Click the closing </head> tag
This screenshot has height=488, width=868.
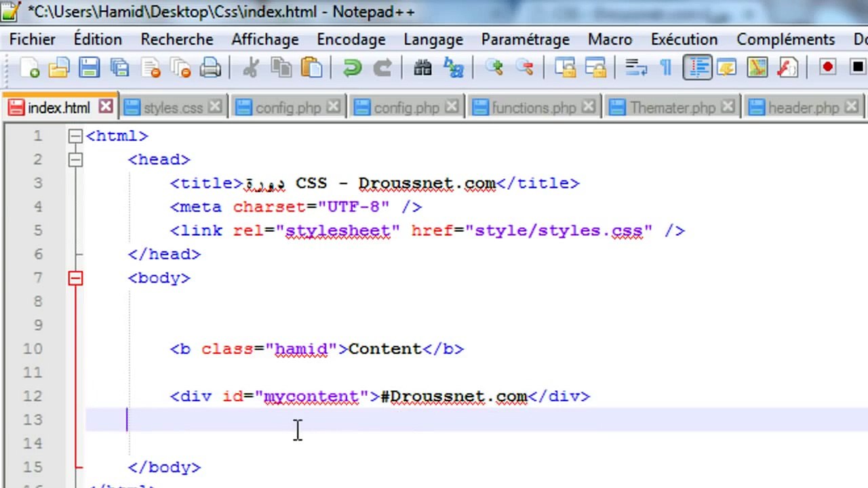tap(164, 254)
